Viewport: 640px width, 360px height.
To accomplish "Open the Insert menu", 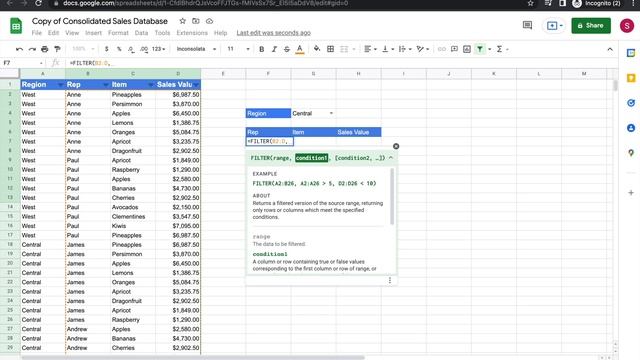I will pos(93,33).
